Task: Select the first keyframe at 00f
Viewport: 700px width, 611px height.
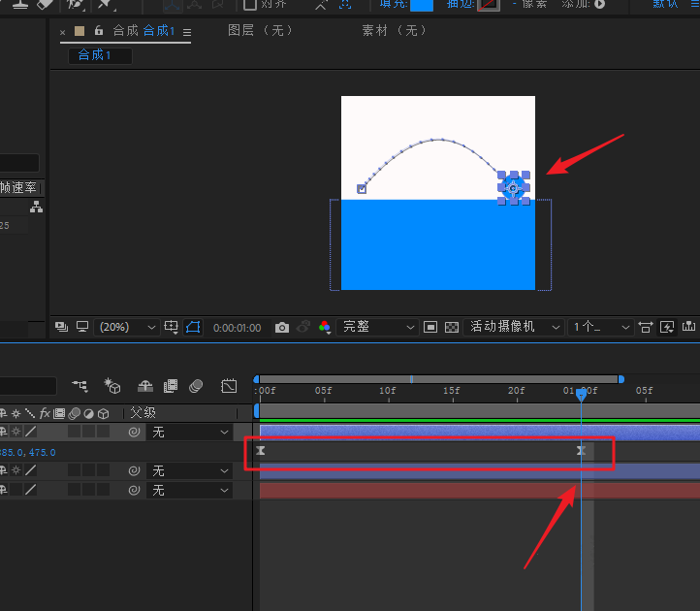Action: (261, 451)
